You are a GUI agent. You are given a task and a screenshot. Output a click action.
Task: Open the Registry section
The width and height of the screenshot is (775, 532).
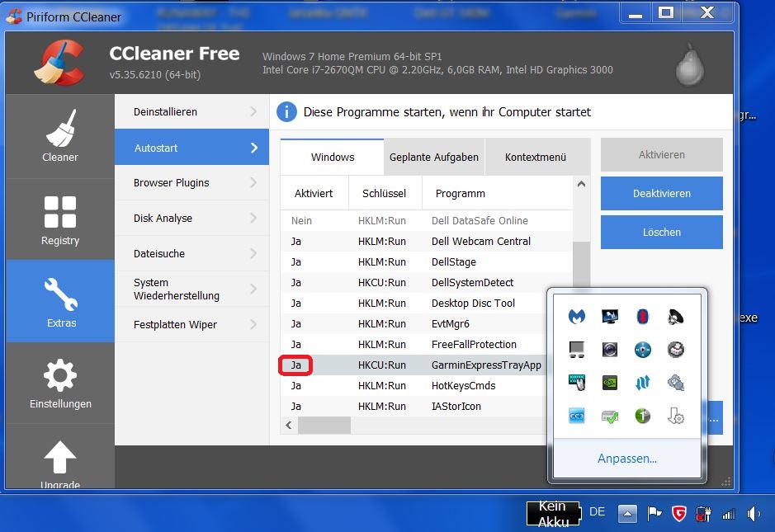tap(60, 219)
